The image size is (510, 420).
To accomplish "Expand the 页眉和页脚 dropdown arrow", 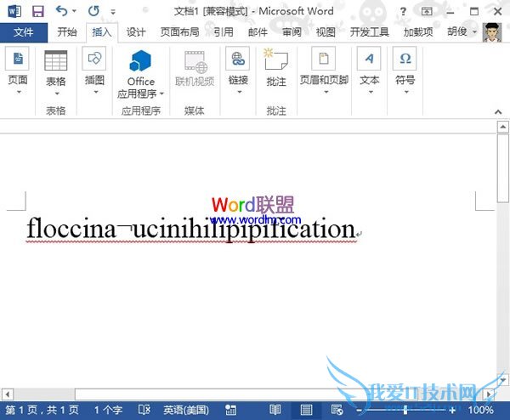I will (326, 92).
